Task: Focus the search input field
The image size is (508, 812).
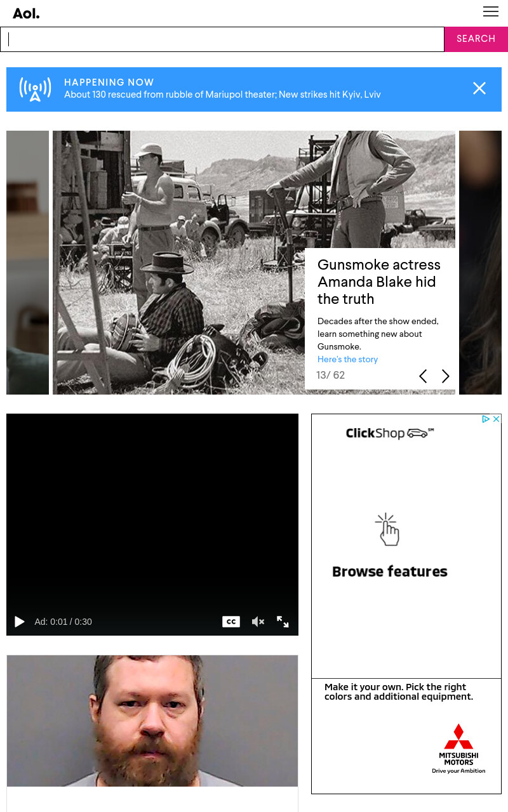Action: coord(222,39)
